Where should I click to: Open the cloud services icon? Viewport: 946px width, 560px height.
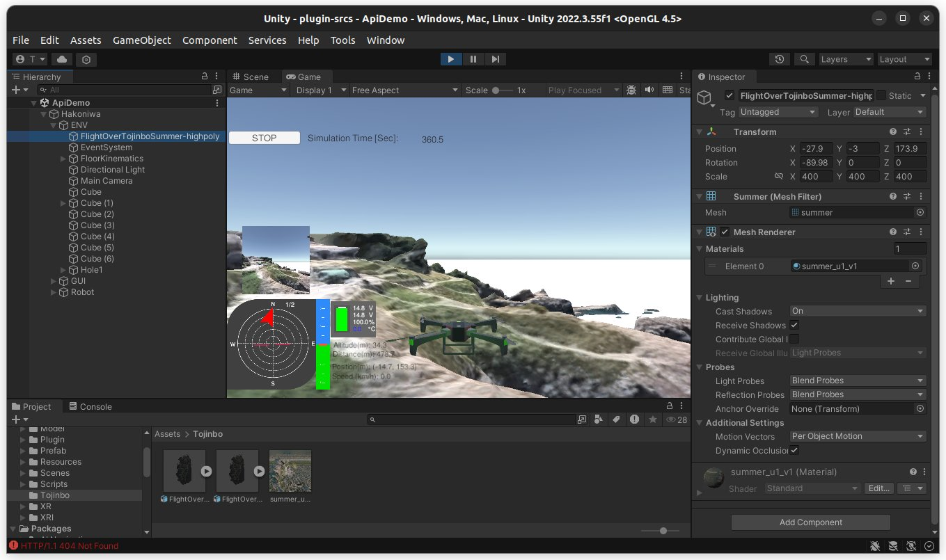[x=62, y=59]
